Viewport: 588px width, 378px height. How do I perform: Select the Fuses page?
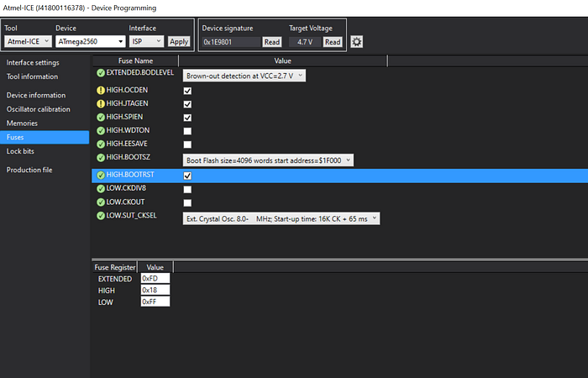point(45,137)
